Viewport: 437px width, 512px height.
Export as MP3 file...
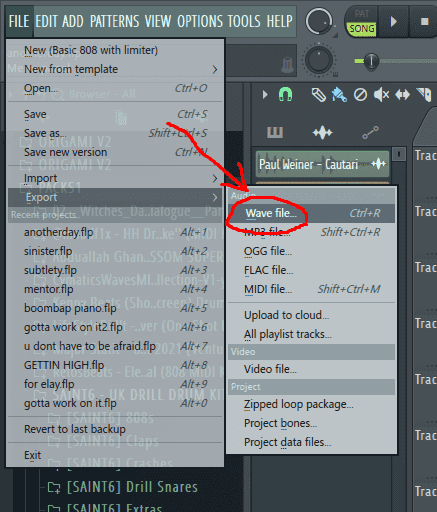click(x=312, y=232)
